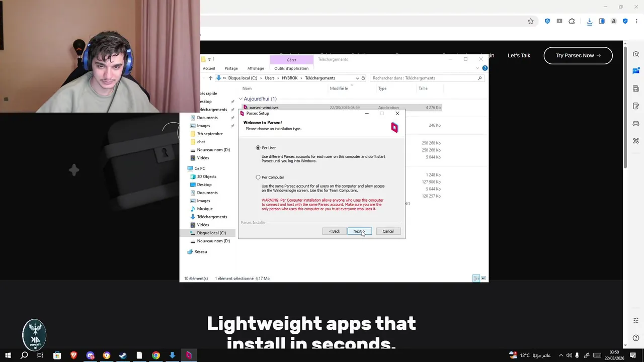Screen dimensions: 644x362
Task: Switch Explorer to large icons view
Action: click(x=484, y=278)
